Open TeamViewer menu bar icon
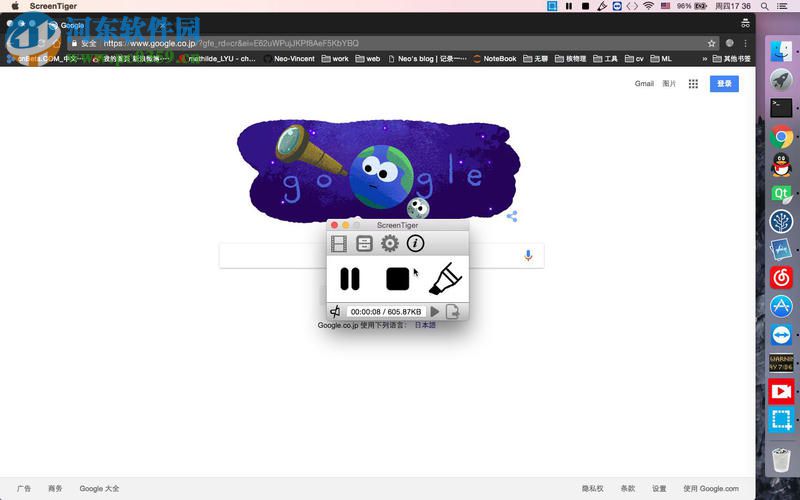The image size is (800, 500). coord(617,6)
